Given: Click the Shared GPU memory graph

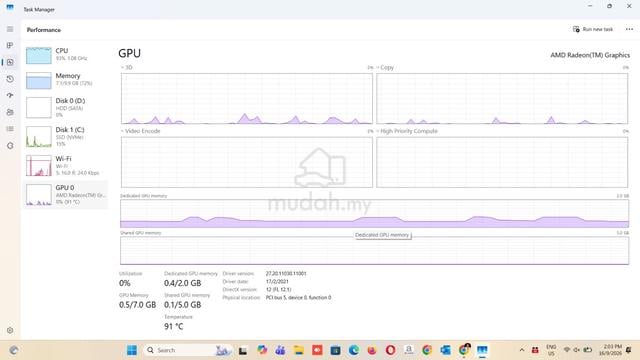Looking at the screenshot, I should tap(374, 251).
